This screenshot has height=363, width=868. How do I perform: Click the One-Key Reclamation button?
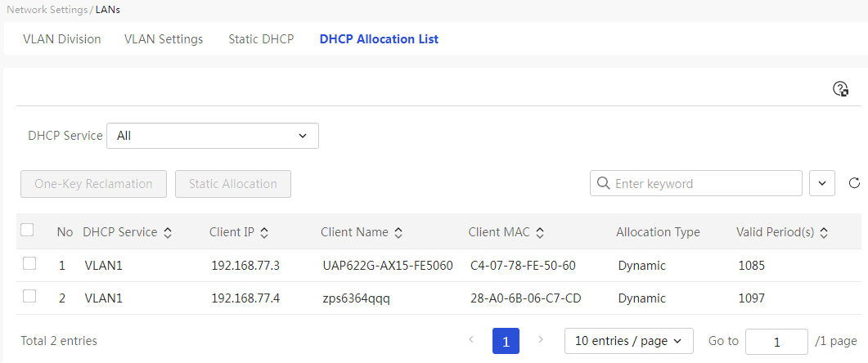pyautogui.click(x=93, y=184)
